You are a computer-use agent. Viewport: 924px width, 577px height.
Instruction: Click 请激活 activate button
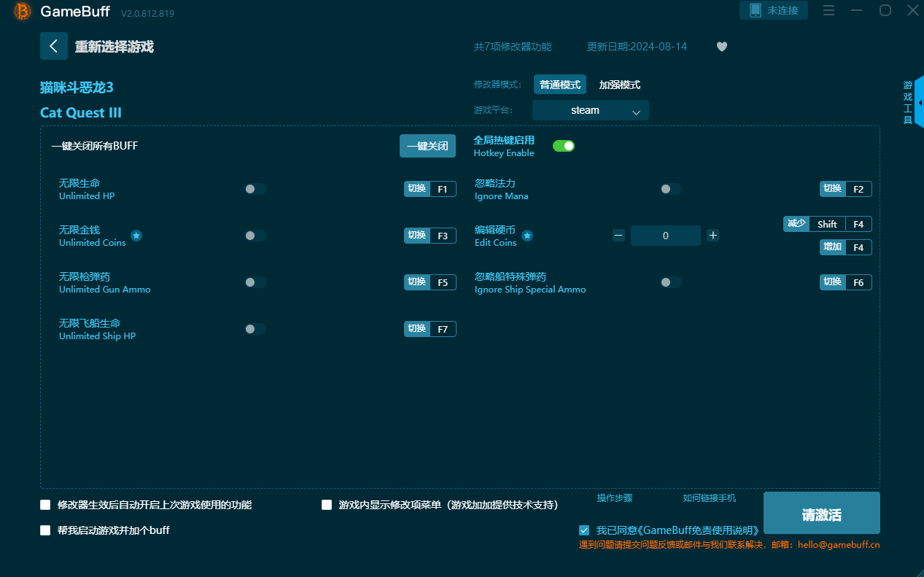(822, 513)
